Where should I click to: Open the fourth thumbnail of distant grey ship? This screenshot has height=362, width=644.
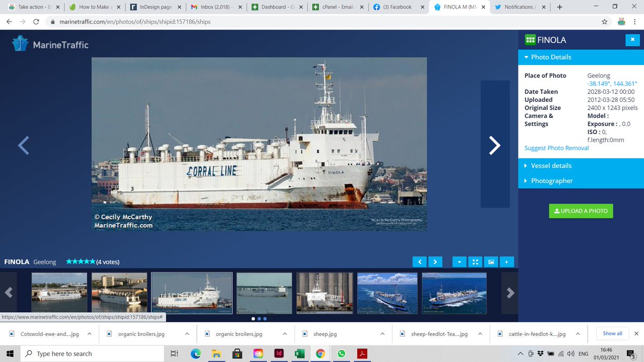click(264, 293)
